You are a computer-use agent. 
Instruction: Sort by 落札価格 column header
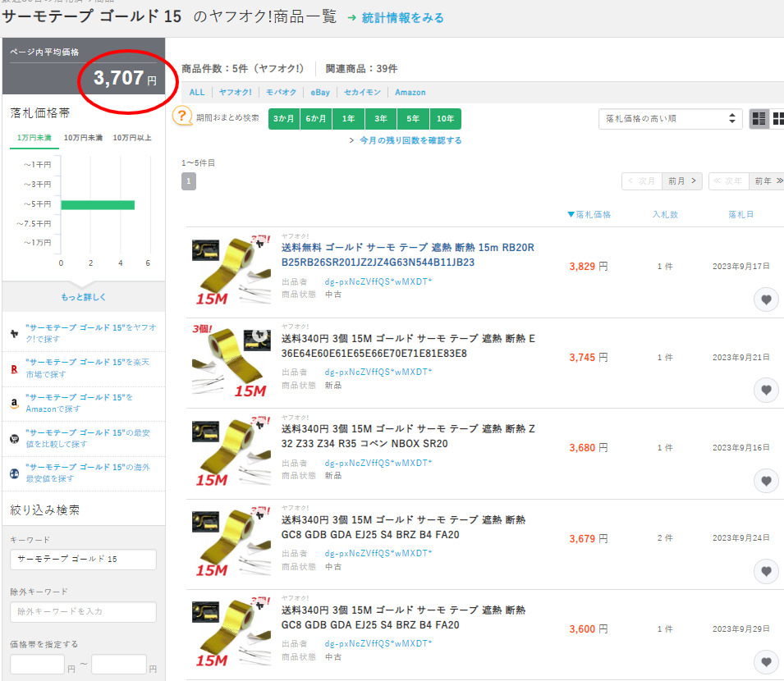[x=589, y=215]
